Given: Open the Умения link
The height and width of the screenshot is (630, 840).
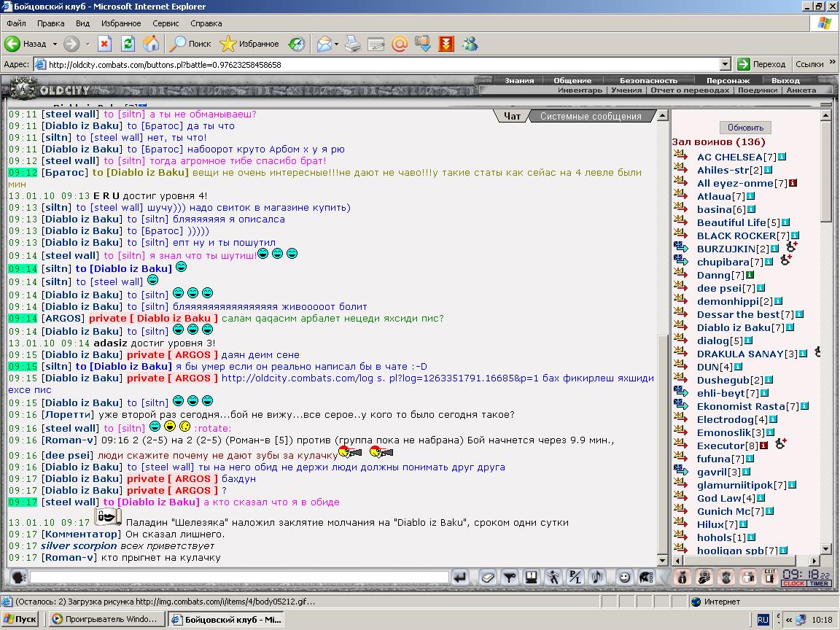Looking at the screenshot, I should tap(626, 90).
